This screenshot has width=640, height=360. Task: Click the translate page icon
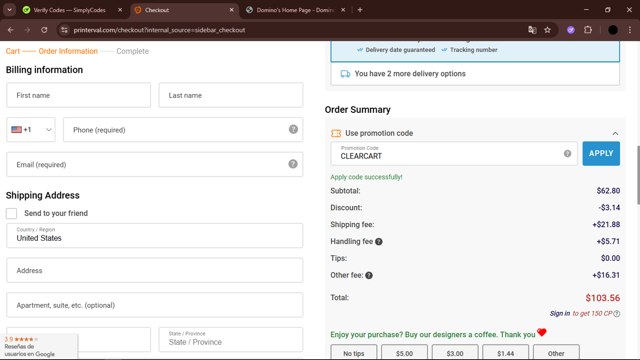point(532,30)
